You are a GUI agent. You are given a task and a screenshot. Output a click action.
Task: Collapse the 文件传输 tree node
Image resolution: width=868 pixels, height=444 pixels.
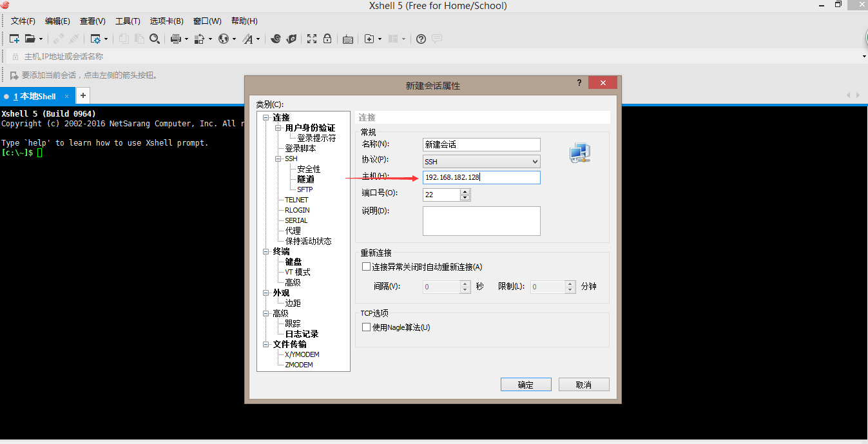(265, 344)
